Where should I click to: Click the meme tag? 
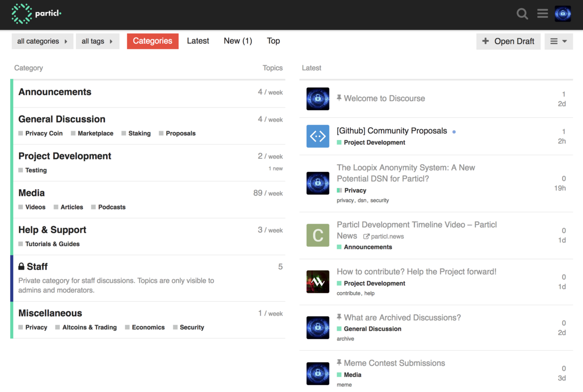pyautogui.click(x=344, y=384)
